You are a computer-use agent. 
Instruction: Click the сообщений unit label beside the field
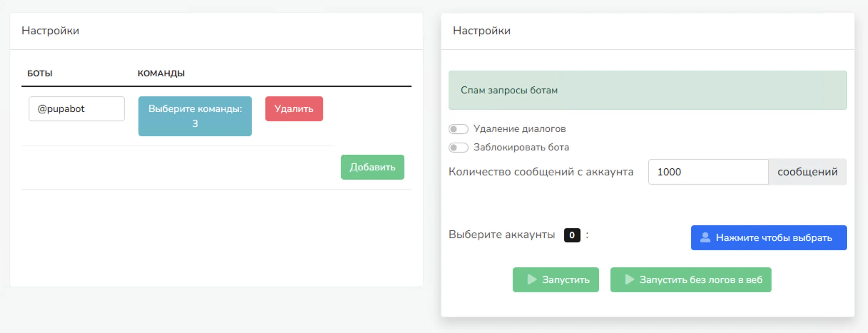pos(807,172)
